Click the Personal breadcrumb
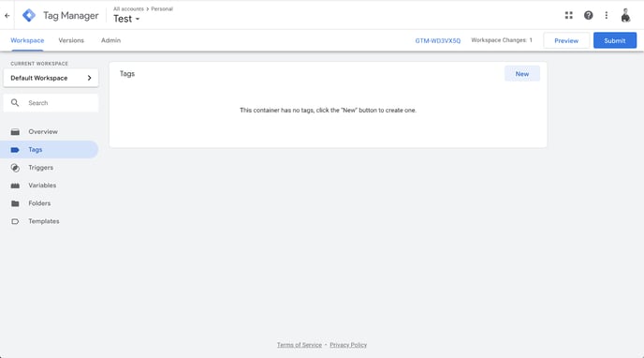 point(162,8)
